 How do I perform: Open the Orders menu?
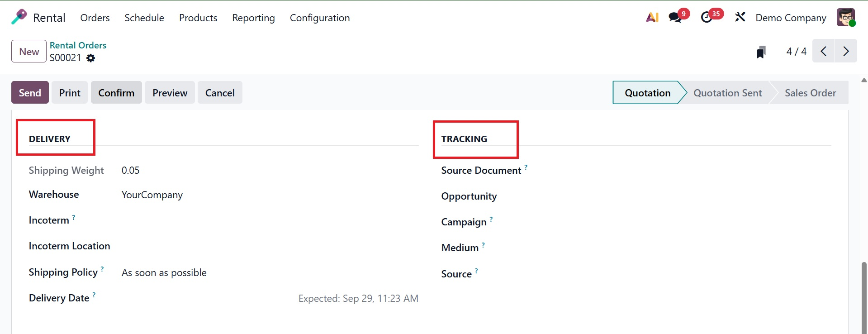[x=95, y=18]
